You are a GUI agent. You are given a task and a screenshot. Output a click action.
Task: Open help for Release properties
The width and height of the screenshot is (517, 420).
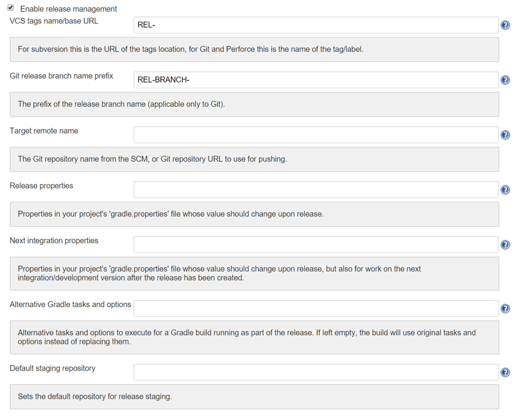point(505,189)
